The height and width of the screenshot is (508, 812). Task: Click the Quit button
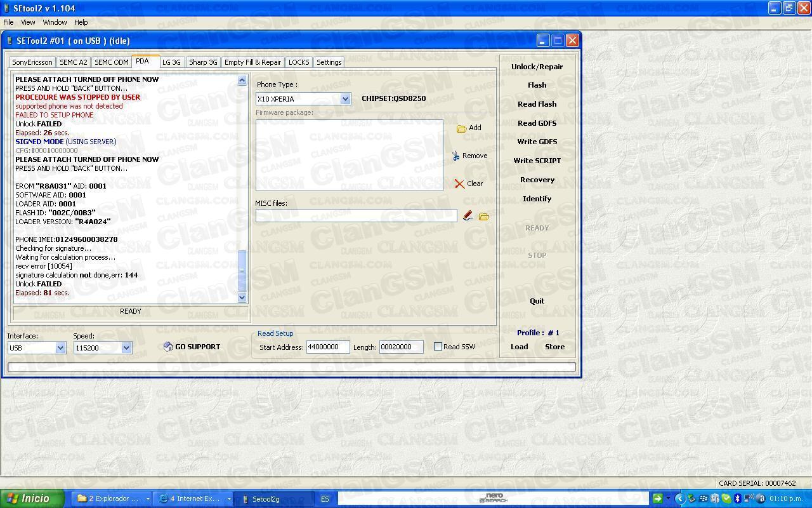537,301
